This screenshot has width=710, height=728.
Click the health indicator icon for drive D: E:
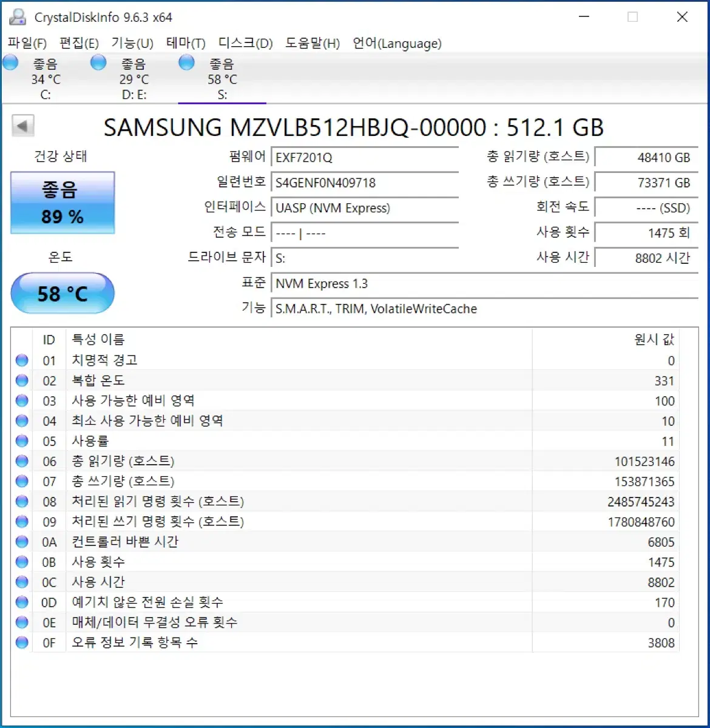click(98, 62)
